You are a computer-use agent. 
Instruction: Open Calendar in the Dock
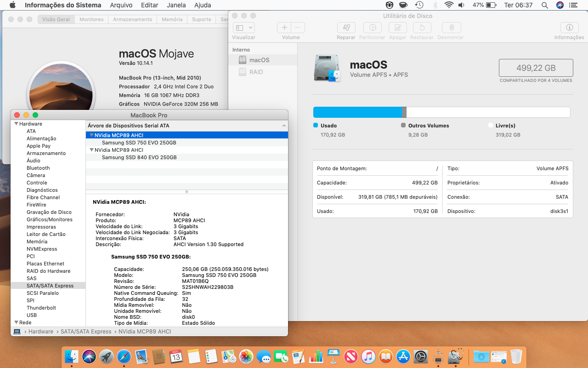(176, 356)
